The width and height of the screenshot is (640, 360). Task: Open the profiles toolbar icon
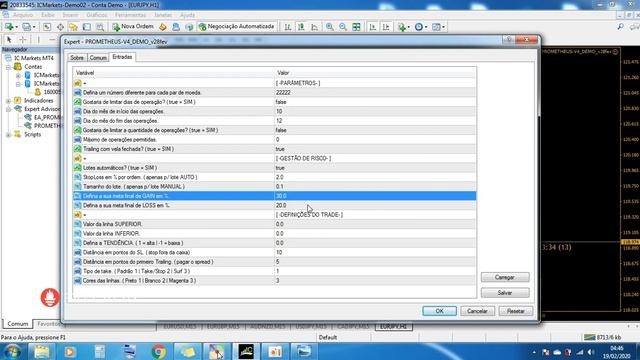click(26, 27)
